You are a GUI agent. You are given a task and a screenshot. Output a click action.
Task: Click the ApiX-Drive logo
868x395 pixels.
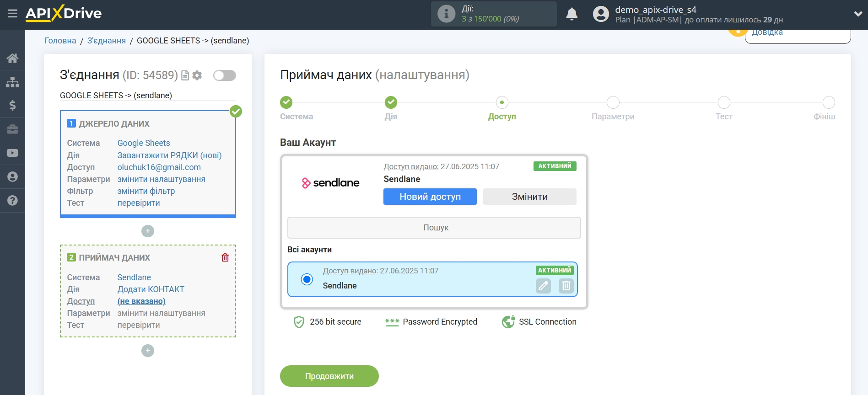point(64,13)
